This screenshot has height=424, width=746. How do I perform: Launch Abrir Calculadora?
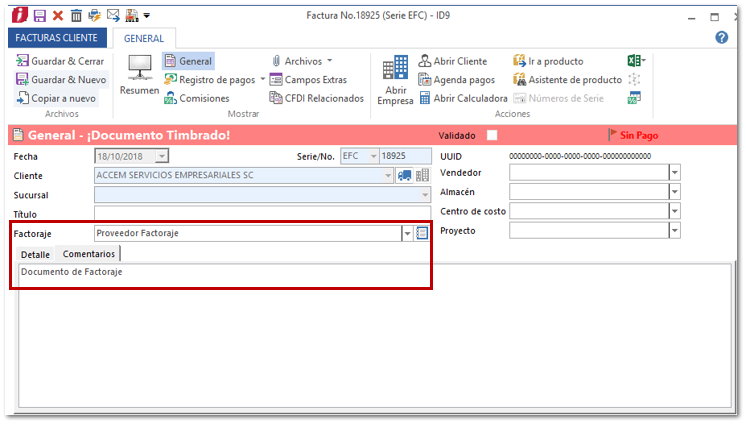click(x=463, y=99)
